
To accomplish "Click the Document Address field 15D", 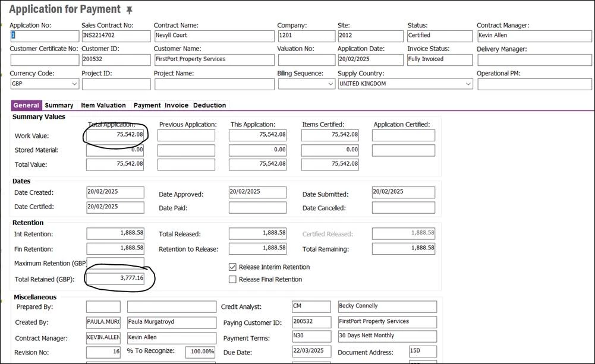I will (423, 352).
